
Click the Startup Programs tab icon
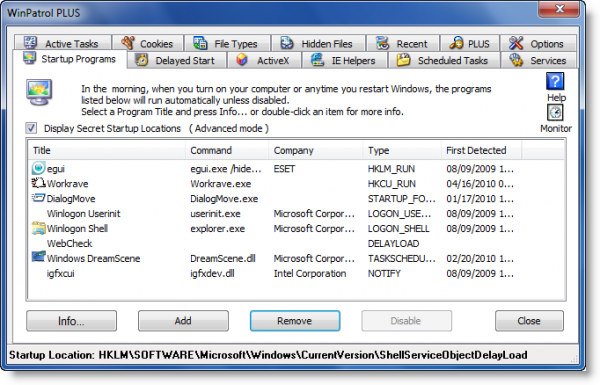tap(29, 58)
